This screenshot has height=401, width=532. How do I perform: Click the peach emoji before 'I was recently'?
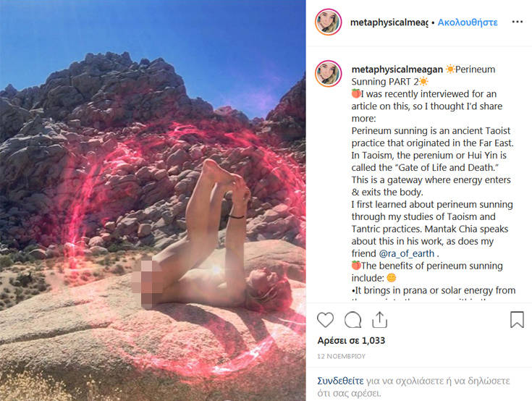[356, 93]
